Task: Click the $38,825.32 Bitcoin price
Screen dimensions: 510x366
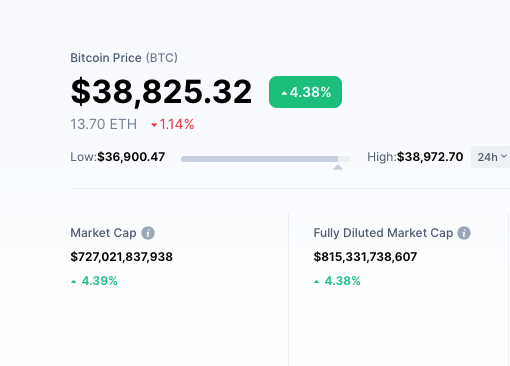Action: coord(161,92)
